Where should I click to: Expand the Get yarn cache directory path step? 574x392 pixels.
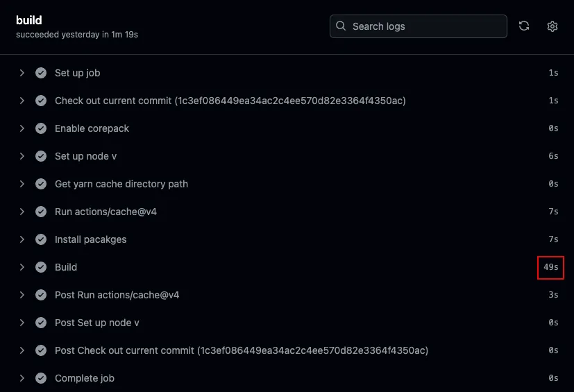pos(22,184)
